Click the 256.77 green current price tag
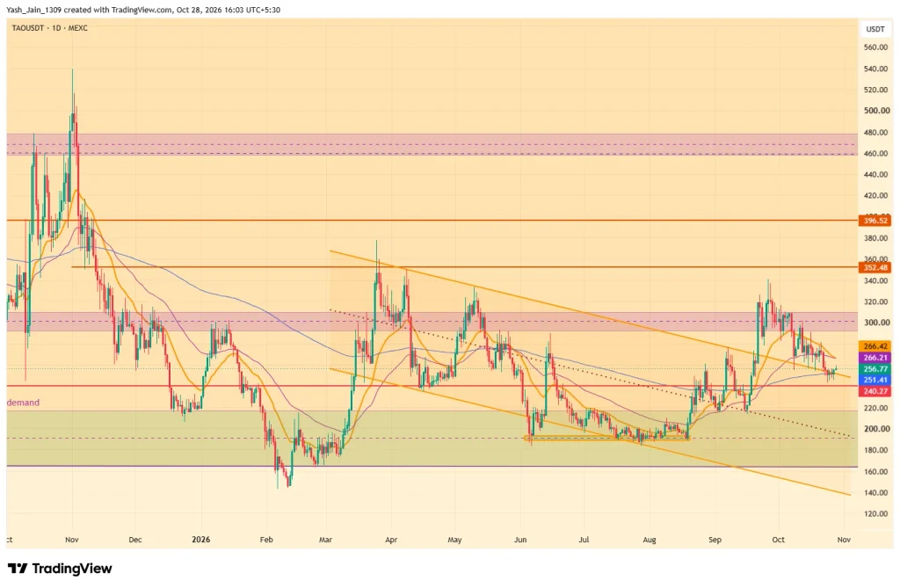Viewport: 900px width, 588px height. coord(875,369)
